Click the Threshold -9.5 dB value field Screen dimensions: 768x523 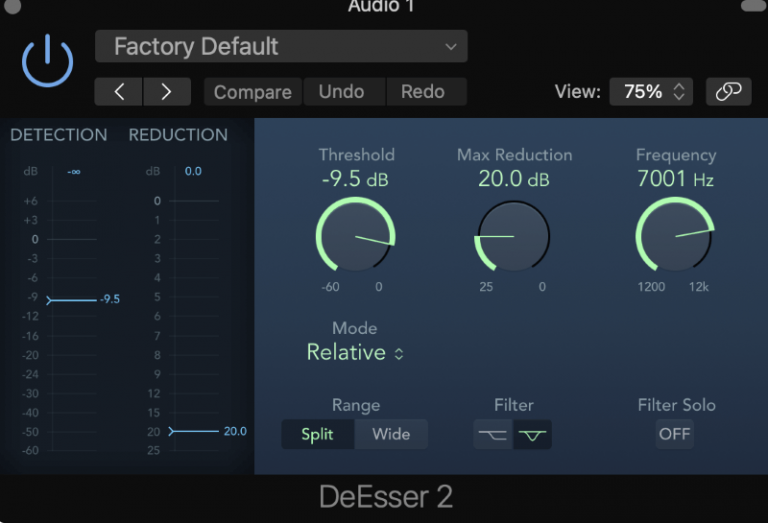click(x=355, y=179)
